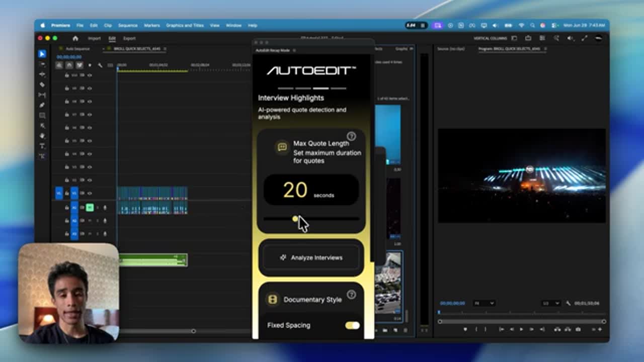The width and height of the screenshot is (644, 362).
Task: Open Documentary Style help icon
Action: (351, 295)
